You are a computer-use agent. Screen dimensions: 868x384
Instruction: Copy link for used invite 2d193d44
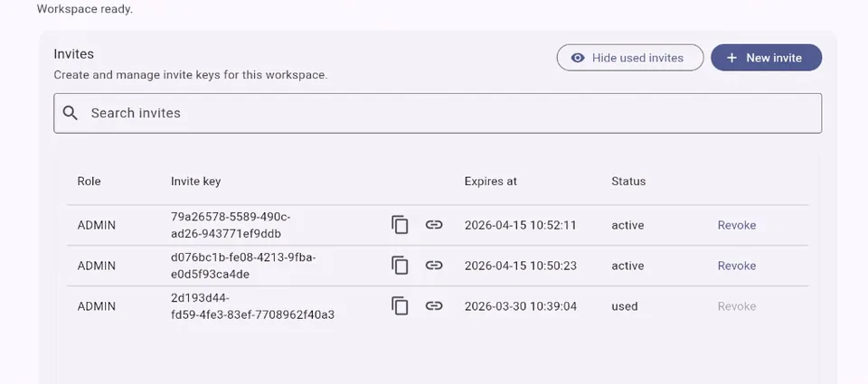(434, 306)
